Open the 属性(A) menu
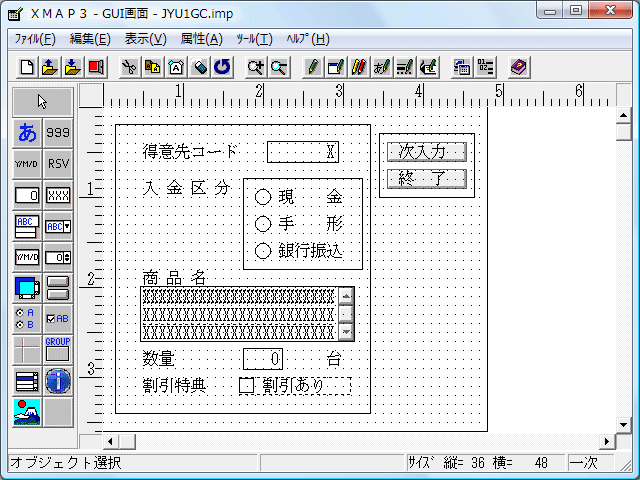640x480 pixels. pyautogui.click(x=201, y=39)
